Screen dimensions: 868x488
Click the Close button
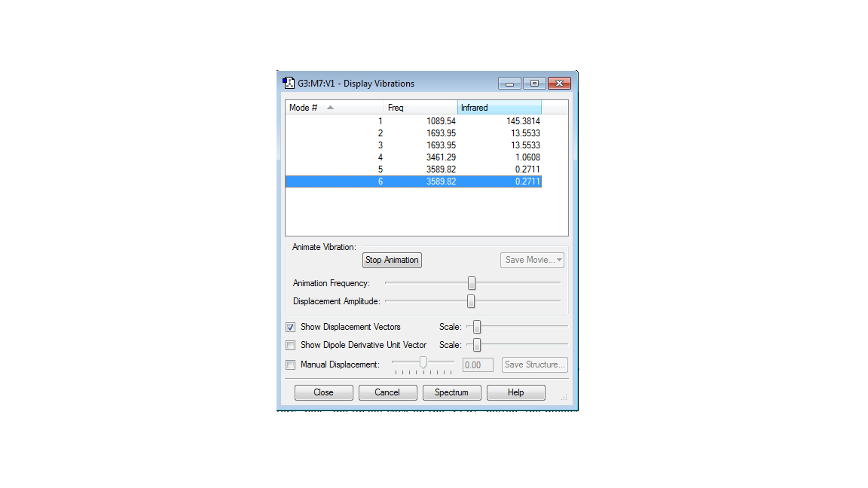(x=324, y=392)
